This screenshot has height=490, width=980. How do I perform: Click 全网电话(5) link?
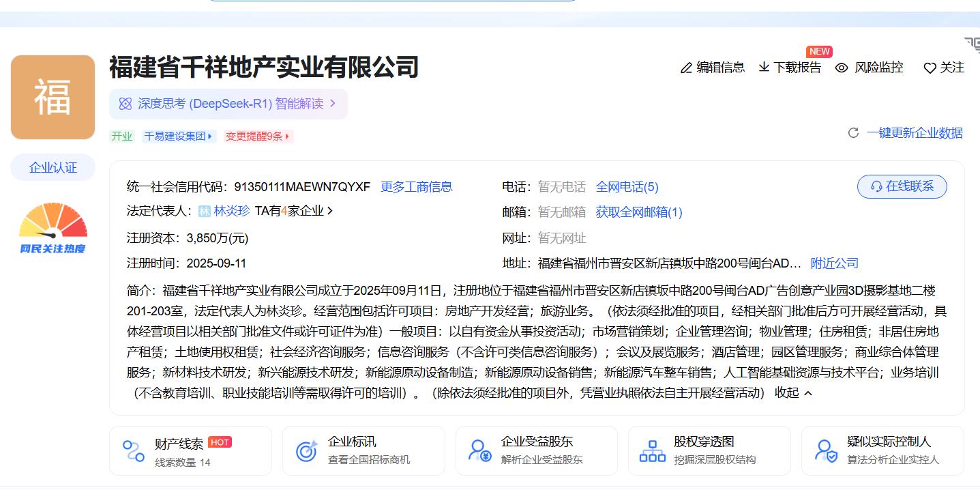pyautogui.click(x=627, y=187)
